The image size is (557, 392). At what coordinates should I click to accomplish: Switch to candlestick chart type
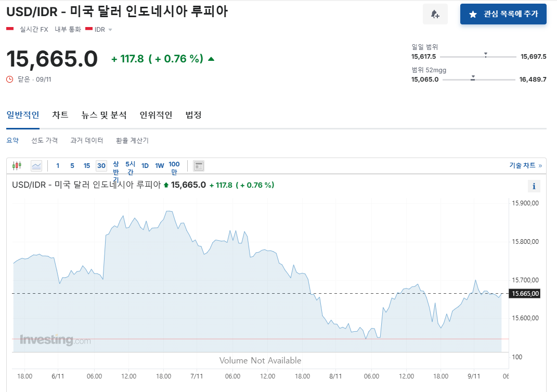click(x=17, y=166)
